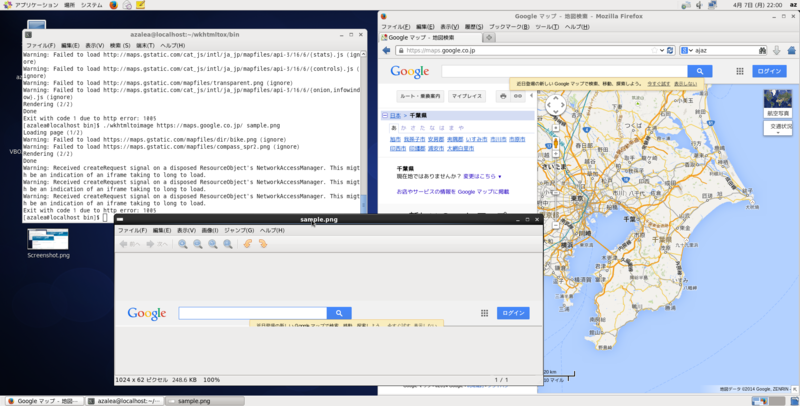800x406 pixels.
Task: Click 変更はこちら location dropdown
Action: 482,176
